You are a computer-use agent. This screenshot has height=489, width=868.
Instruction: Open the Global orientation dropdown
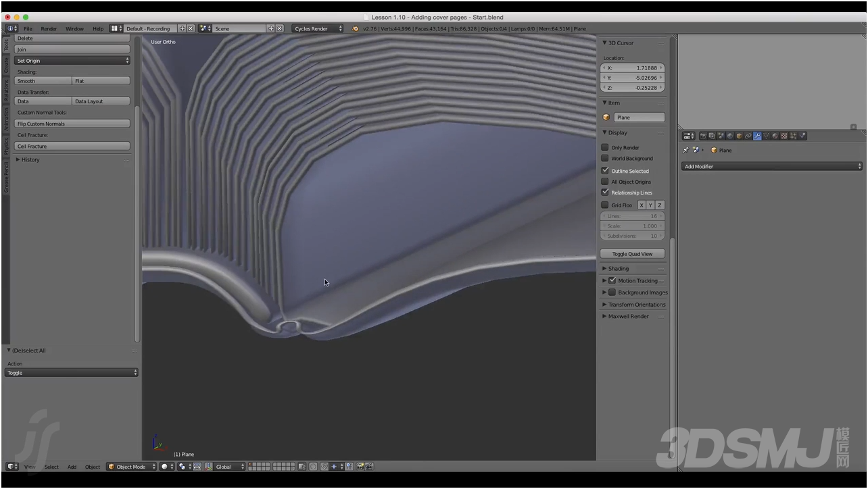229,467
